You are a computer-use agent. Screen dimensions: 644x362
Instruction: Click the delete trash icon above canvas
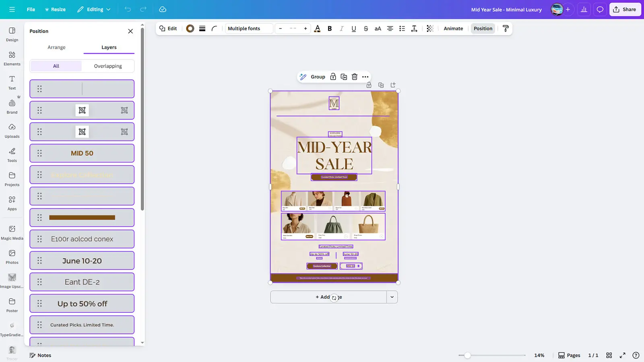355,77
